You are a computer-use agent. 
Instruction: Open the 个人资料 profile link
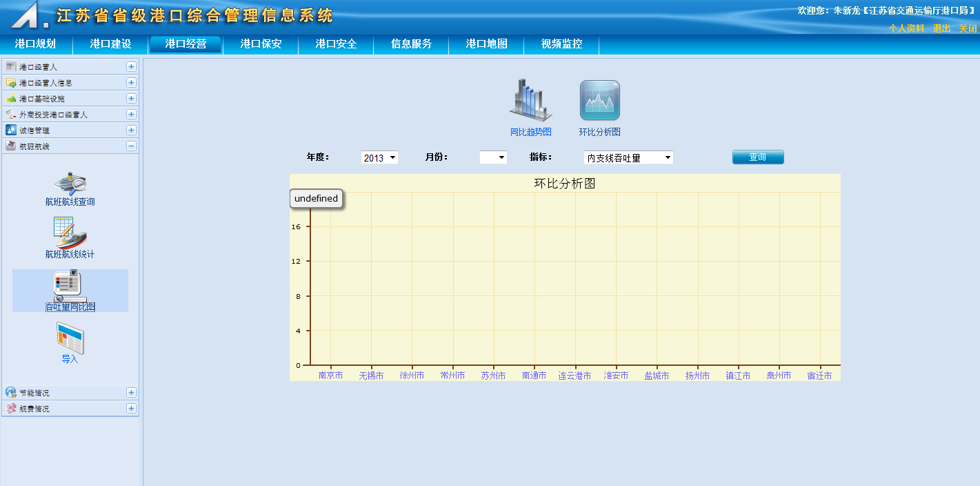[x=906, y=28]
